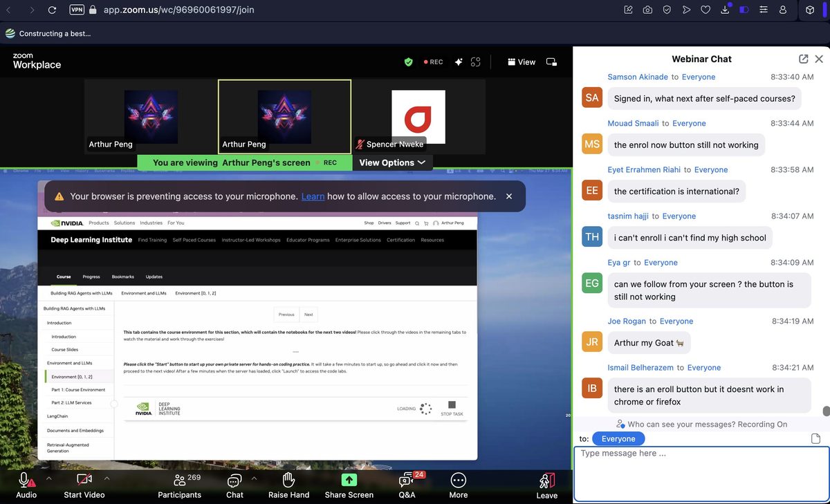Dismiss the microphone access warning banner
Screen dimensions: 830x504
coord(509,196)
